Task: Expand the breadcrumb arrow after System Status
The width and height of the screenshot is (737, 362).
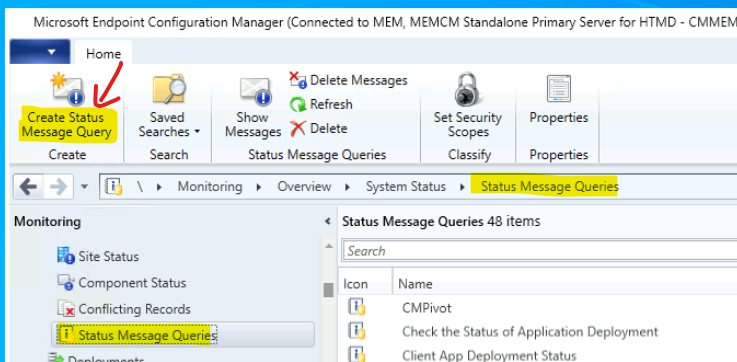Action: coord(463,187)
